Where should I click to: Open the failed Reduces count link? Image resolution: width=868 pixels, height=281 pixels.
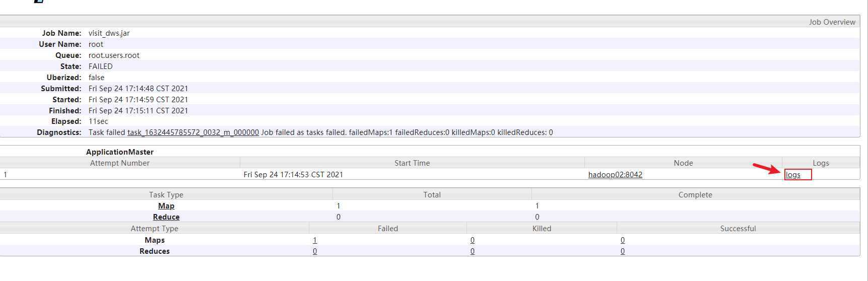click(x=315, y=251)
